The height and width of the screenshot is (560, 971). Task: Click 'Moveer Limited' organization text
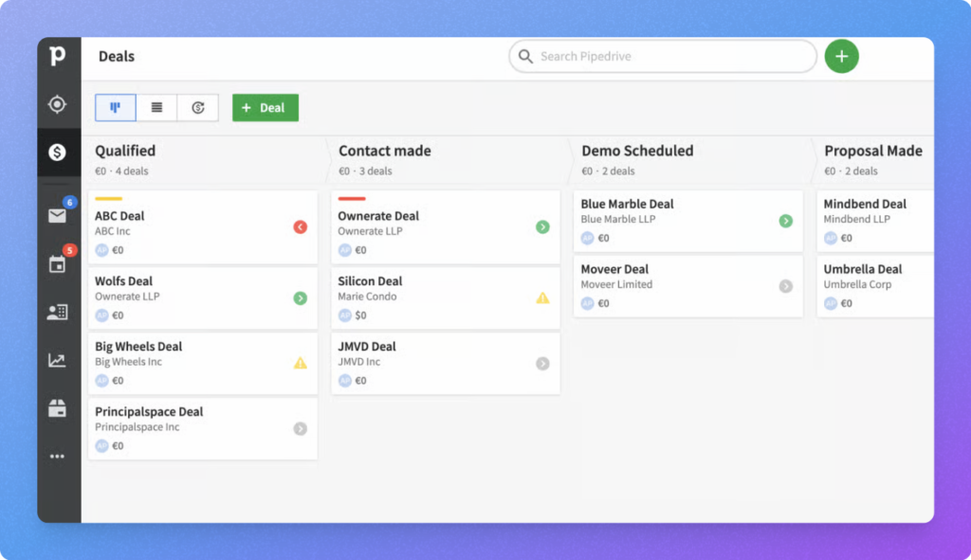pyautogui.click(x=616, y=284)
